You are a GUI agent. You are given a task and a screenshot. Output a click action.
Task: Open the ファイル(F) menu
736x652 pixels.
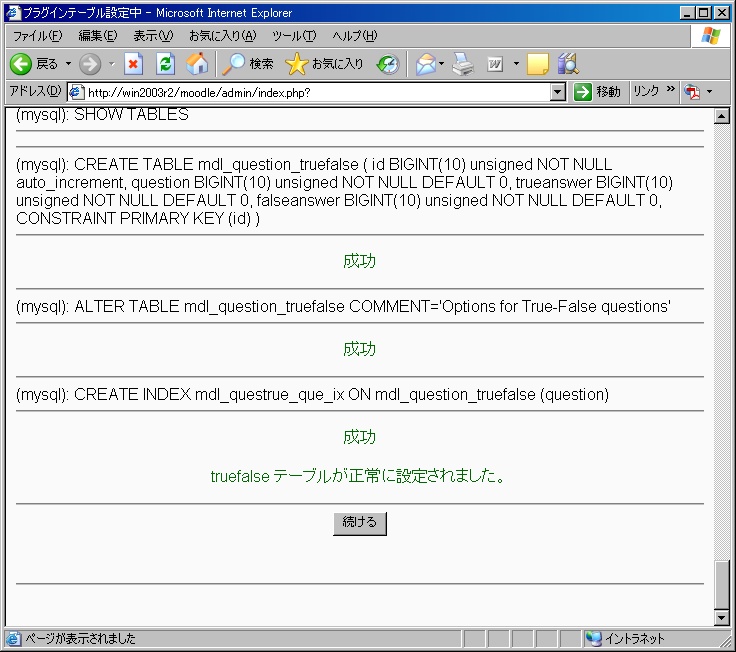click(37, 36)
